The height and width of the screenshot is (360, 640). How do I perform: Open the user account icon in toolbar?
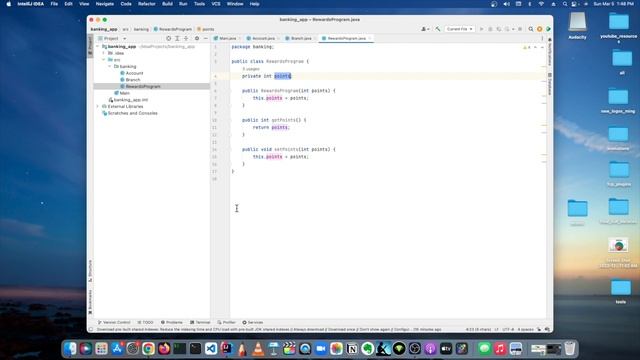[425, 29]
